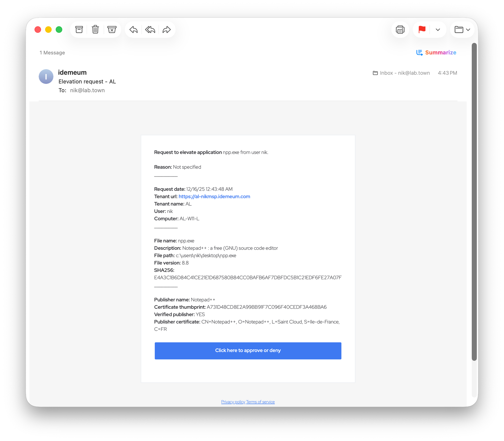This screenshot has height=441, width=504.
Task: Open the Terms of service link
Action: pos(260,402)
